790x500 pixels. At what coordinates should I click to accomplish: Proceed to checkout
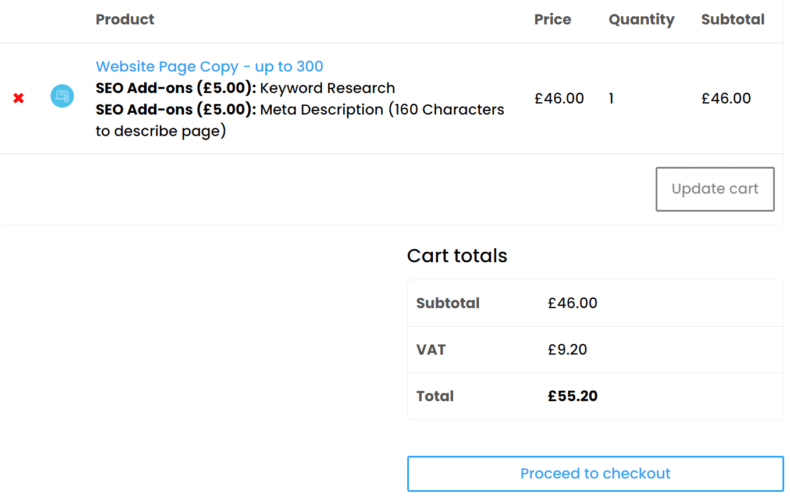click(595, 474)
